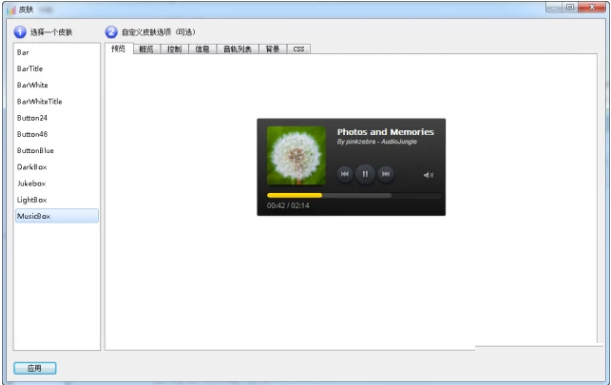Image resolution: width=611 pixels, height=385 pixels.
Task: Minimize the 皮肤 window
Action: [x=554, y=7]
